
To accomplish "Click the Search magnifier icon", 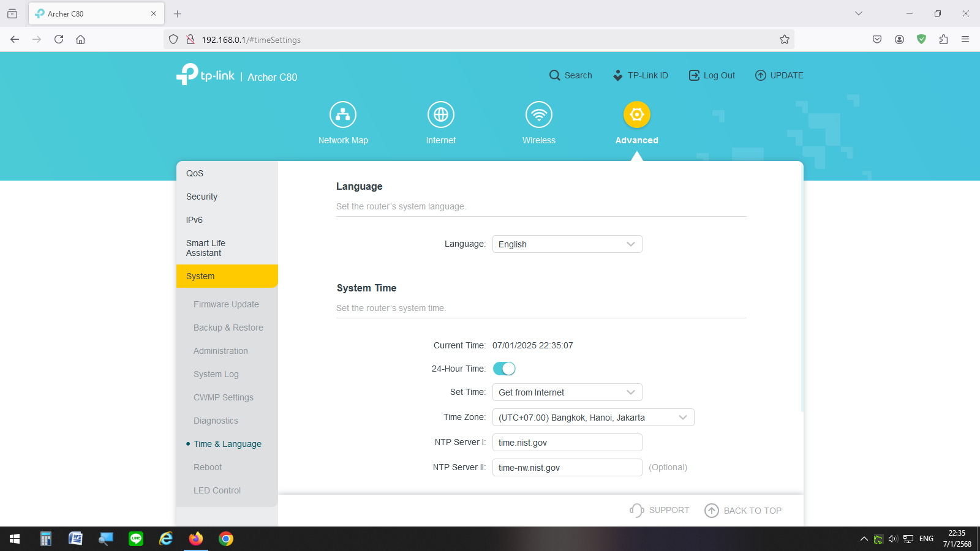I will pos(555,75).
